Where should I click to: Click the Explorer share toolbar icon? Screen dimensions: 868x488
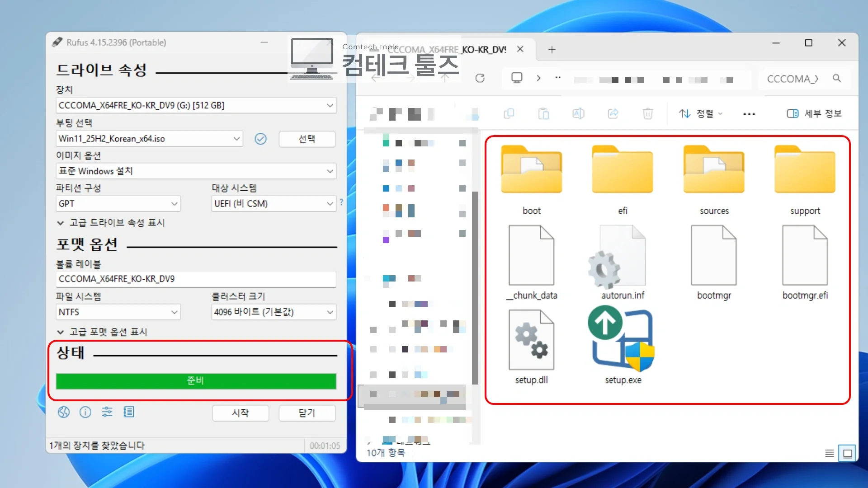click(x=613, y=113)
